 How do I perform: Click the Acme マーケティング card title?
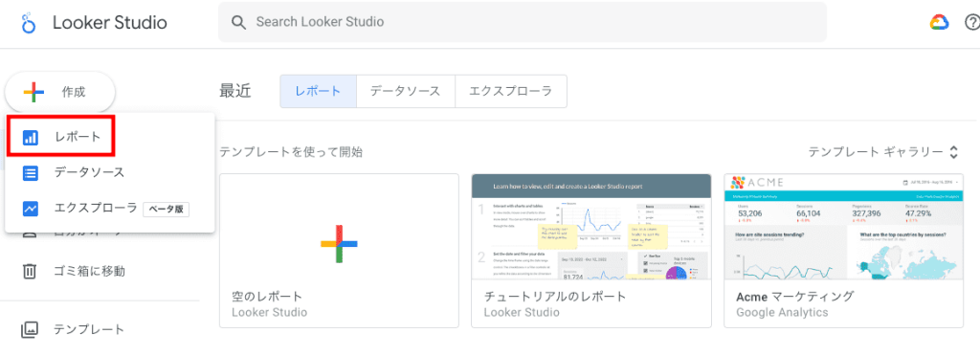coord(795,296)
